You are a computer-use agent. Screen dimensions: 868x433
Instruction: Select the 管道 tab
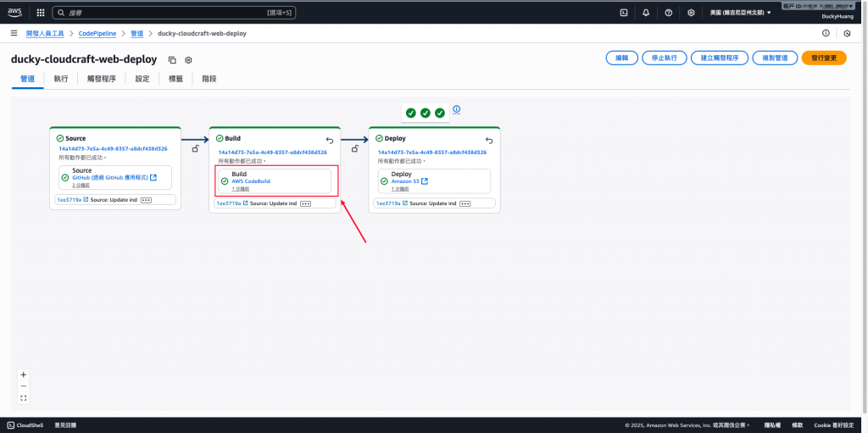pos(28,79)
